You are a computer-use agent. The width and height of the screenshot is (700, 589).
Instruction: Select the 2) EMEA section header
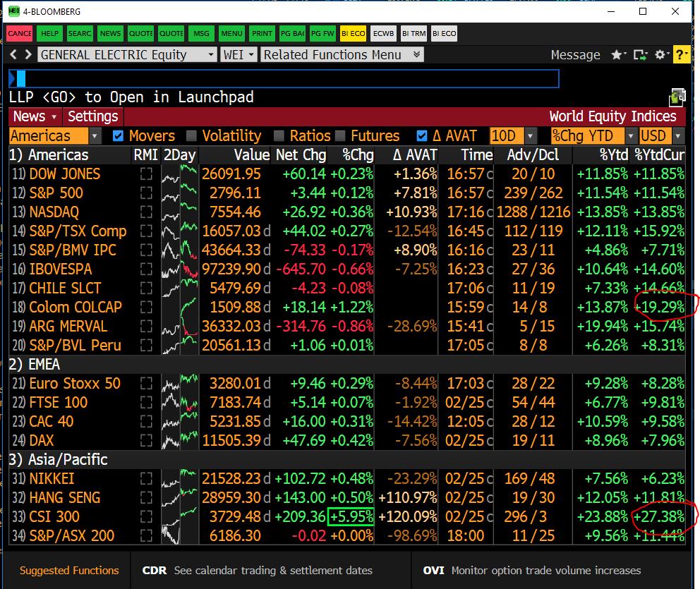point(35,365)
